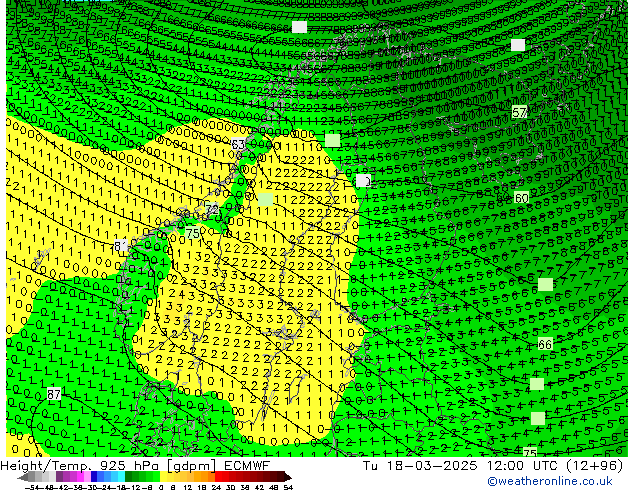Viewport: 634px width, 490px height.
Task: Click the bright red swatch above 24 in the legend
Action: [218, 477]
